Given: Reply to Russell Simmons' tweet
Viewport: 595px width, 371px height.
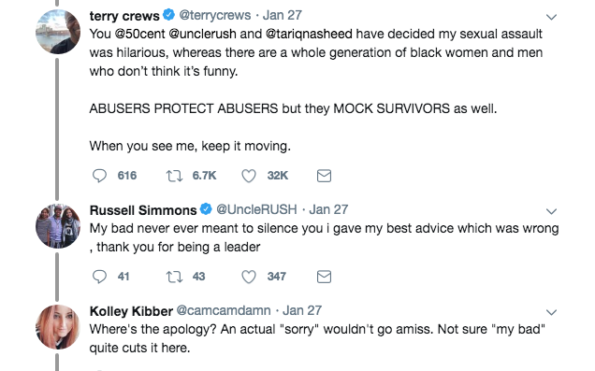Looking at the screenshot, I should [99, 277].
